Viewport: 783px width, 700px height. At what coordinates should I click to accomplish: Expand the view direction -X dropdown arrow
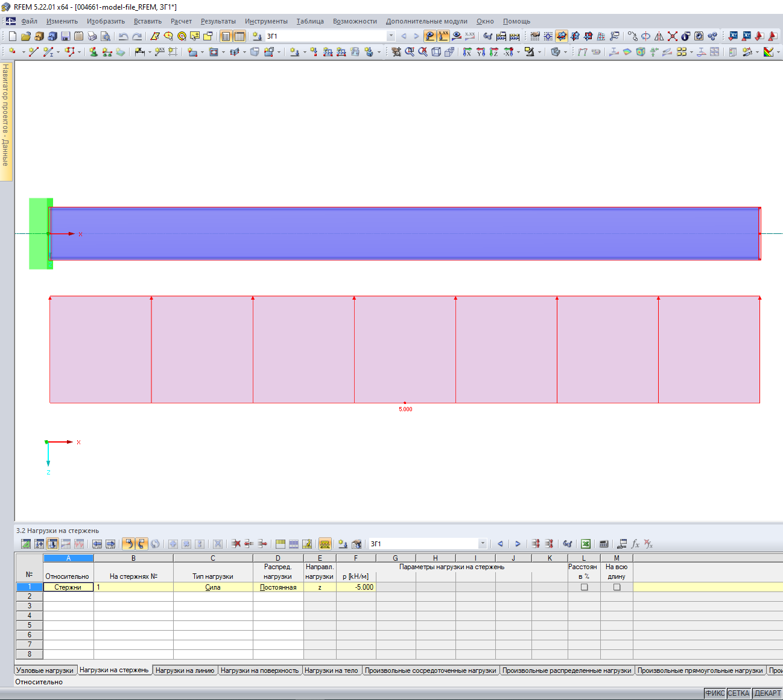(518, 52)
